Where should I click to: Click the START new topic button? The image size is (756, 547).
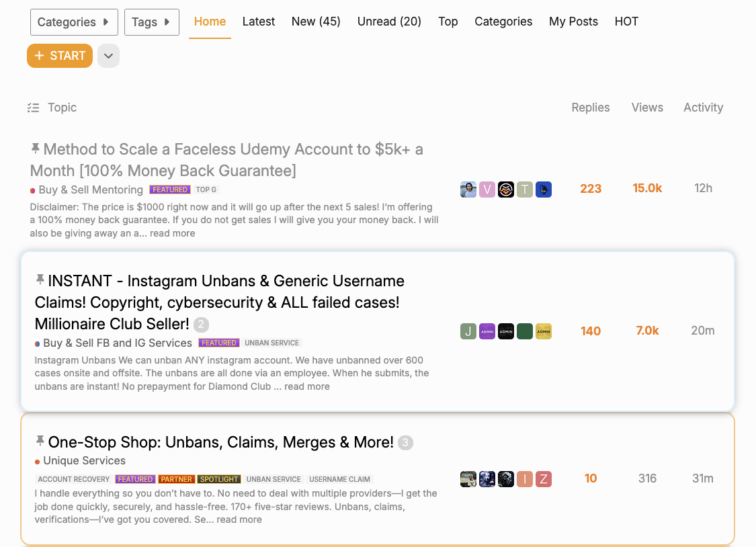[60, 56]
